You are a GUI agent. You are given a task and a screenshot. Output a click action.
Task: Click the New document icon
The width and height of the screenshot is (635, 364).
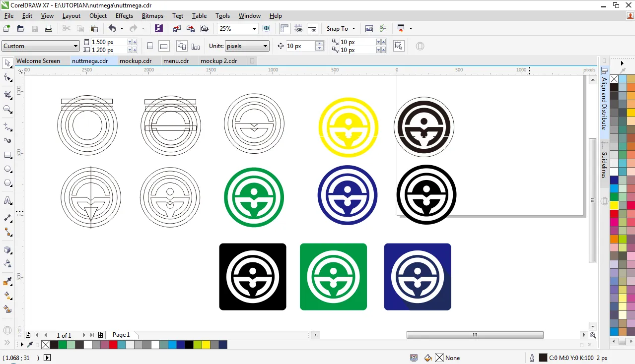(x=7, y=29)
